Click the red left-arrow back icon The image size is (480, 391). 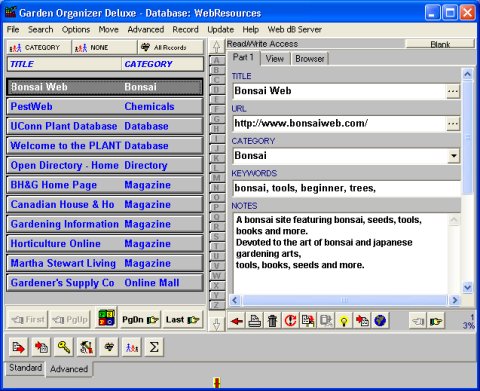[x=236, y=321]
